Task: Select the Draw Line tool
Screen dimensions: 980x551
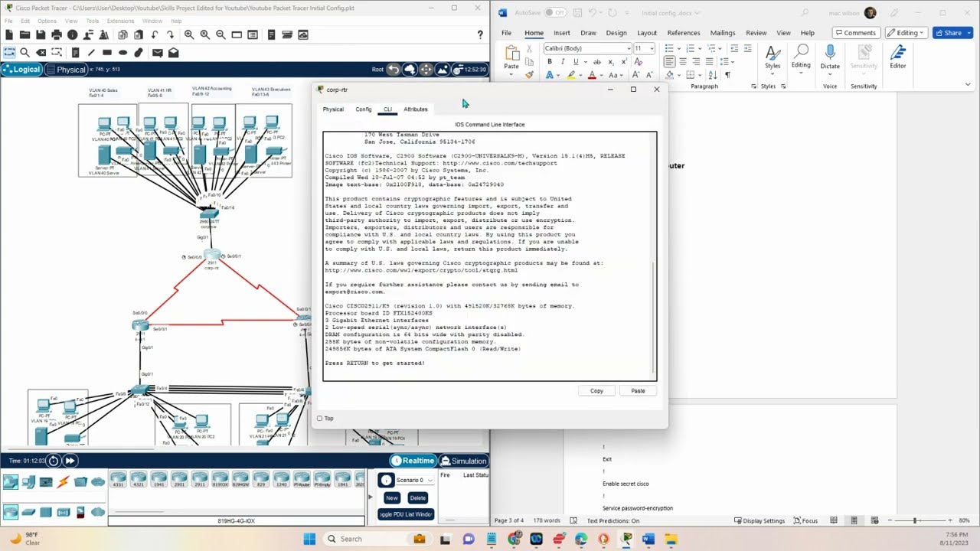Action: coord(91,52)
